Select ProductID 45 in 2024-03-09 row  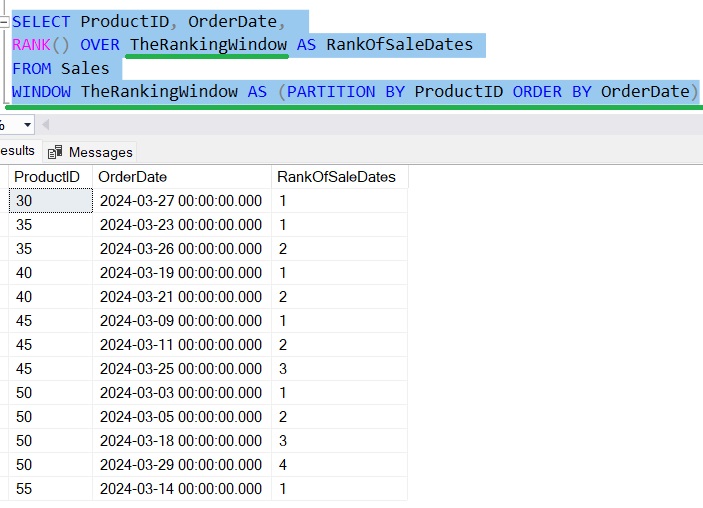[x=51, y=321]
